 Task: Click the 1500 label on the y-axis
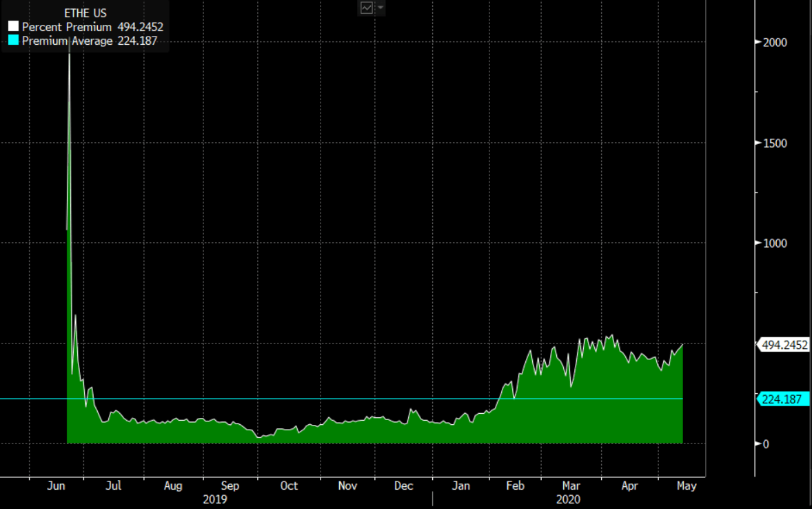pyautogui.click(x=775, y=143)
